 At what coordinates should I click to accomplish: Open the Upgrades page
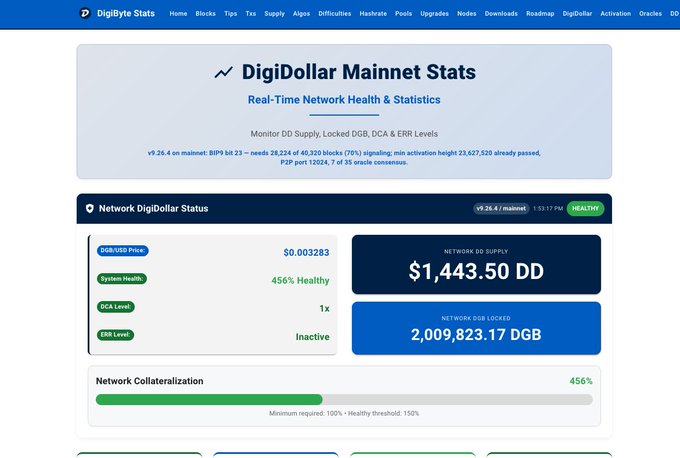point(435,13)
